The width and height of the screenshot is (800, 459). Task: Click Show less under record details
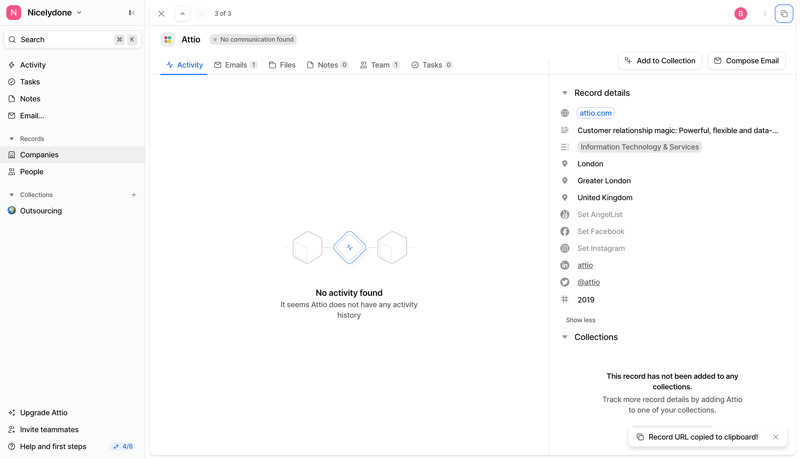pos(580,320)
